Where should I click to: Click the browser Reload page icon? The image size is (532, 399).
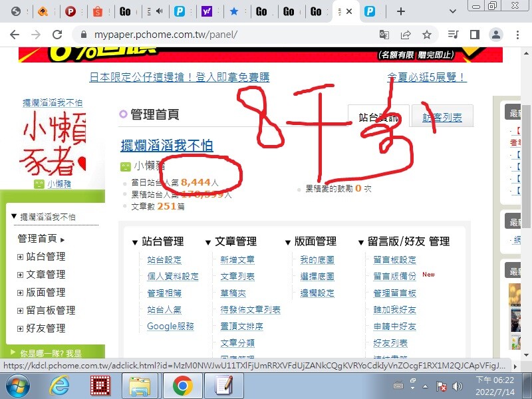(57, 35)
